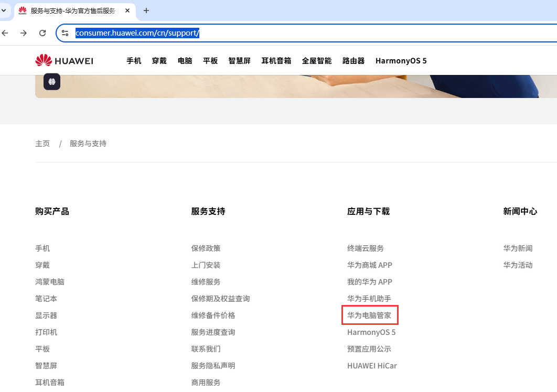The image size is (557, 392).
Task: Open 路由器 in top navigation
Action: [354, 61]
